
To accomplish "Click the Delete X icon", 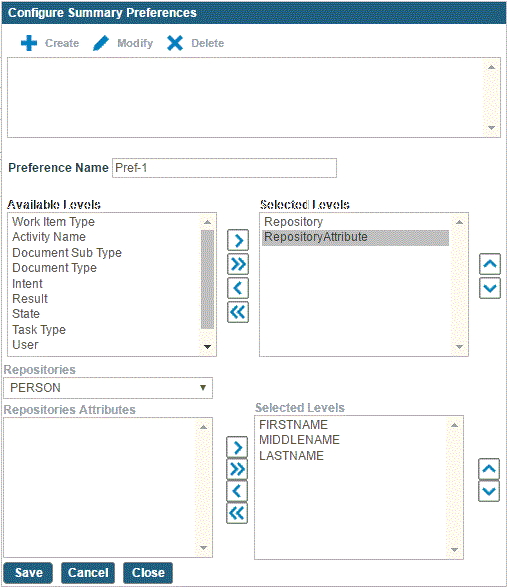I will click(175, 43).
